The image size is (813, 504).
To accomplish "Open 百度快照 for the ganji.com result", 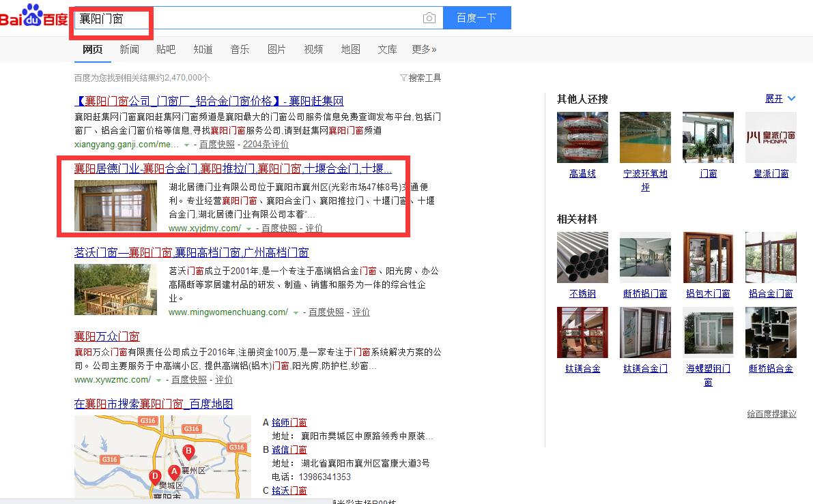I will pos(216,144).
